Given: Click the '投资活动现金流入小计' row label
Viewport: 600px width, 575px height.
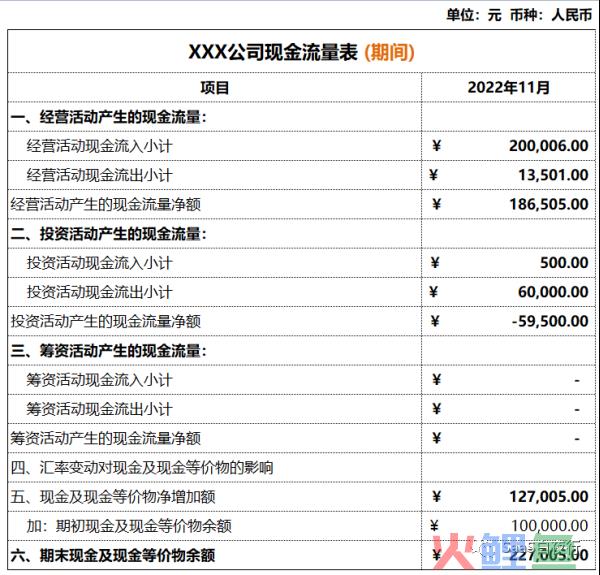Looking at the screenshot, I should point(99,263).
